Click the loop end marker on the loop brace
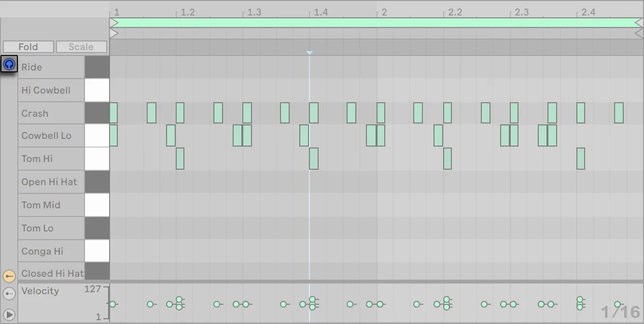 pos(639,23)
